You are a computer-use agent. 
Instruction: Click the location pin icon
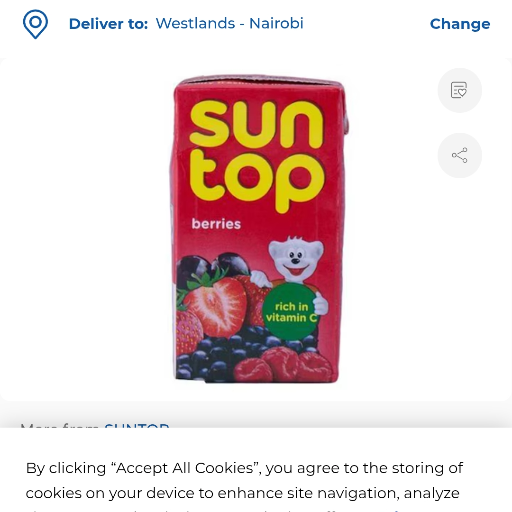click(35, 24)
